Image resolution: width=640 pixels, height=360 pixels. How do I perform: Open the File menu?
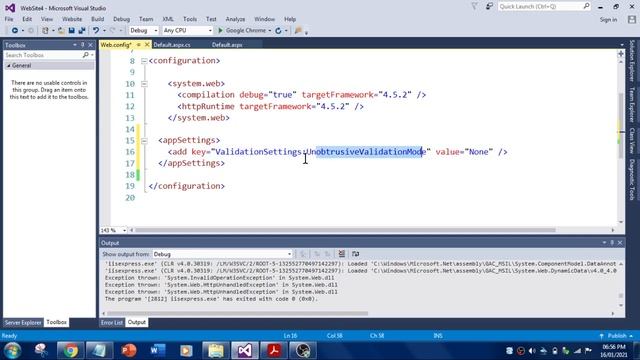[x=9, y=19]
